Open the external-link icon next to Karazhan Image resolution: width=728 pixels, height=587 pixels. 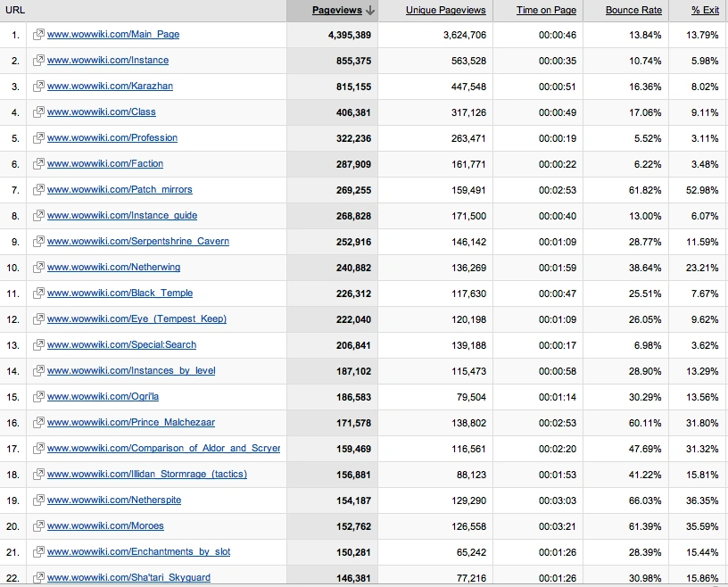coord(38,86)
